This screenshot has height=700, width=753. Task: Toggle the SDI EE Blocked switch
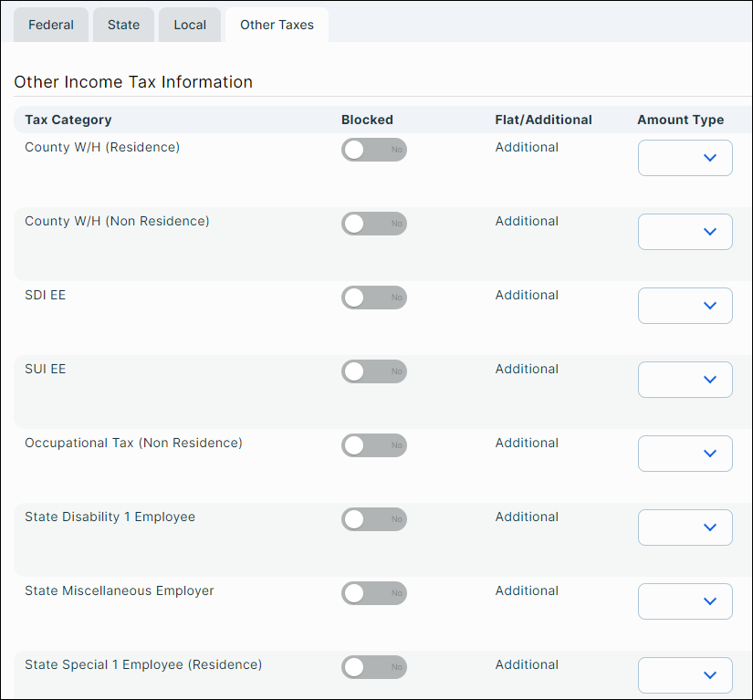[x=374, y=298]
